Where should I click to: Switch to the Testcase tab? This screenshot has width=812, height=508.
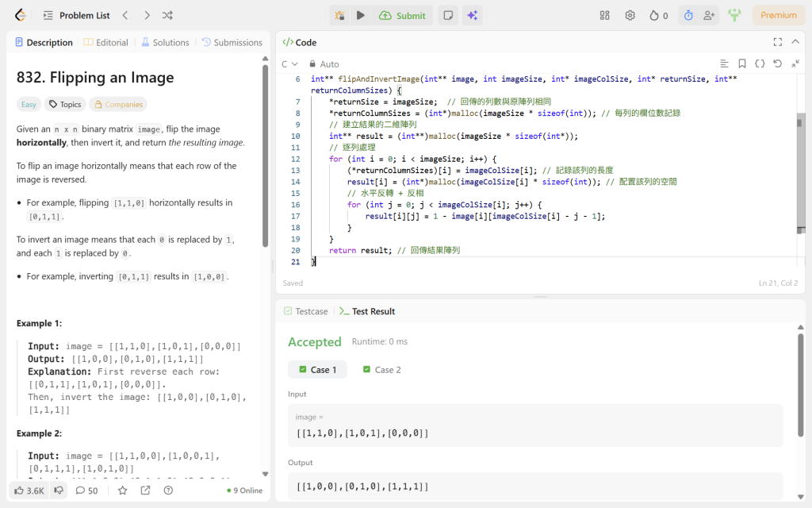[305, 311]
